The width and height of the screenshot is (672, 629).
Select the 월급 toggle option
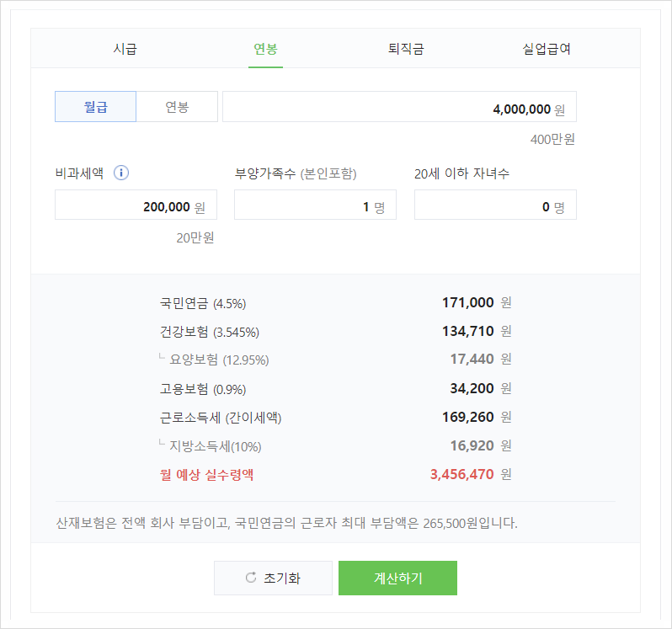click(x=95, y=107)
